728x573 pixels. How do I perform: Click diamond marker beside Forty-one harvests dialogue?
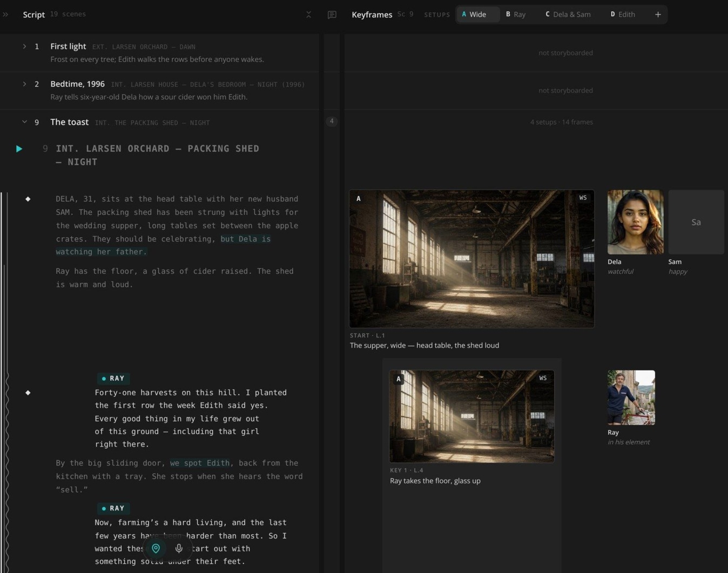pyautogui.click(x=28, y=393)
